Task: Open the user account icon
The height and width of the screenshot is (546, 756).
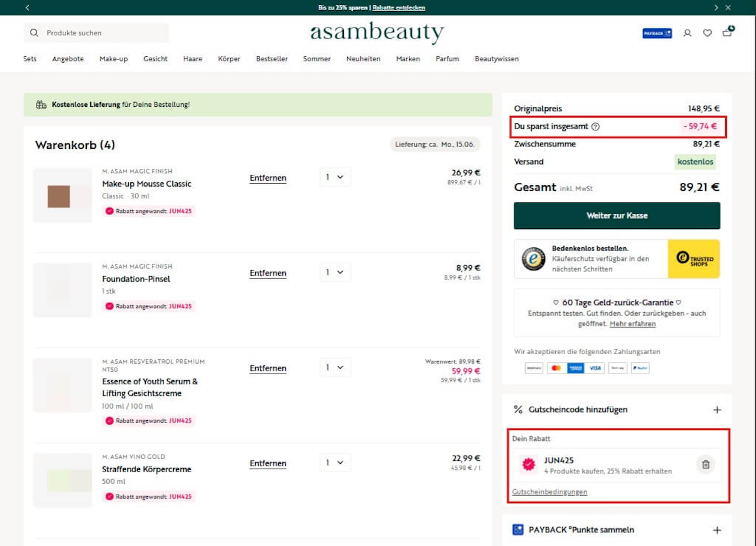Action: tap(687, 34)
